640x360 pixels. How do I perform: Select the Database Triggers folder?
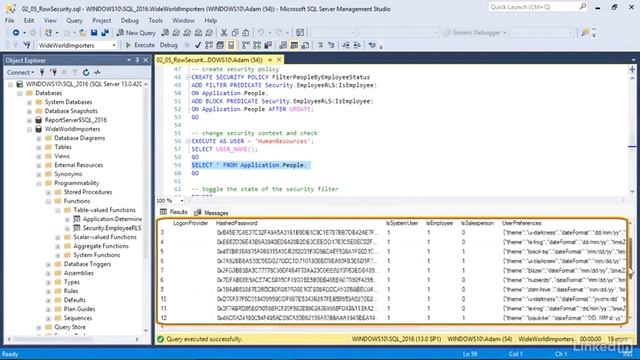[87, 264]
